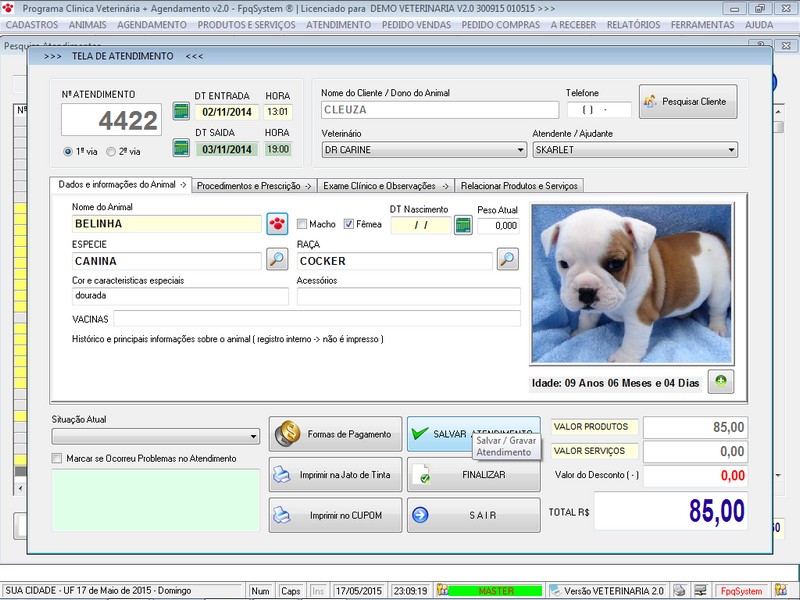
Task: Open calendar icon beside DT Nascimento
Action: [463, 225]
